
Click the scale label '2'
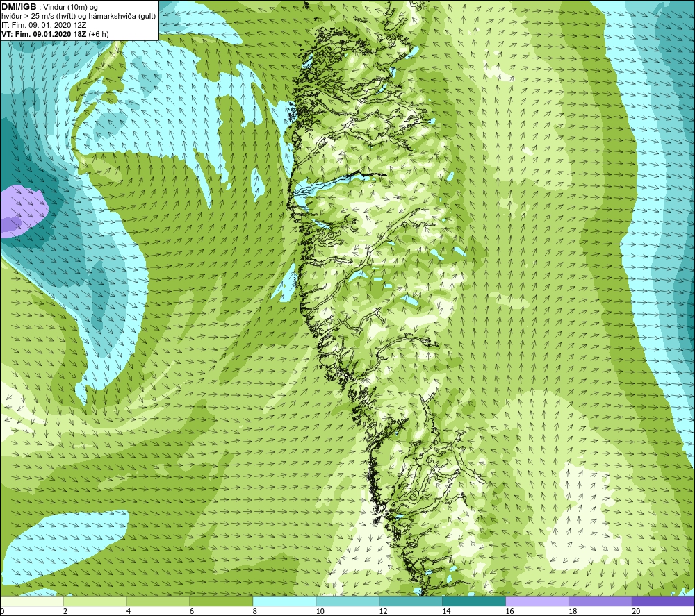[65, 612]
